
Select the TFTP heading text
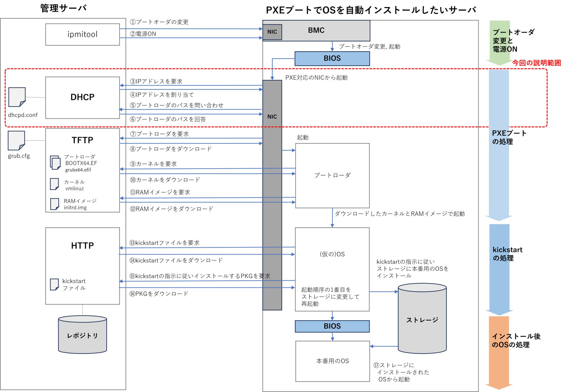pyautogui.click(x=82, y=140)
